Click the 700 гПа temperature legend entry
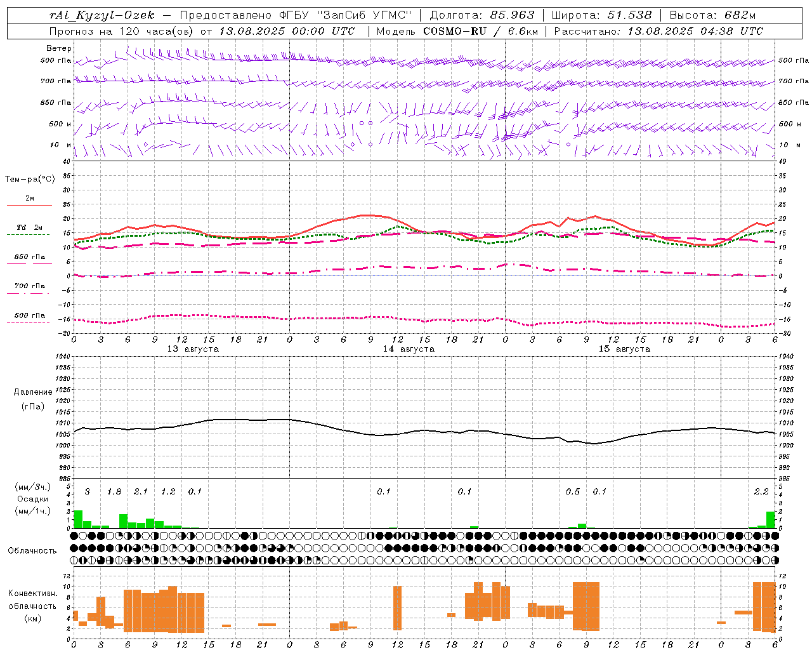 click(30, 286)
